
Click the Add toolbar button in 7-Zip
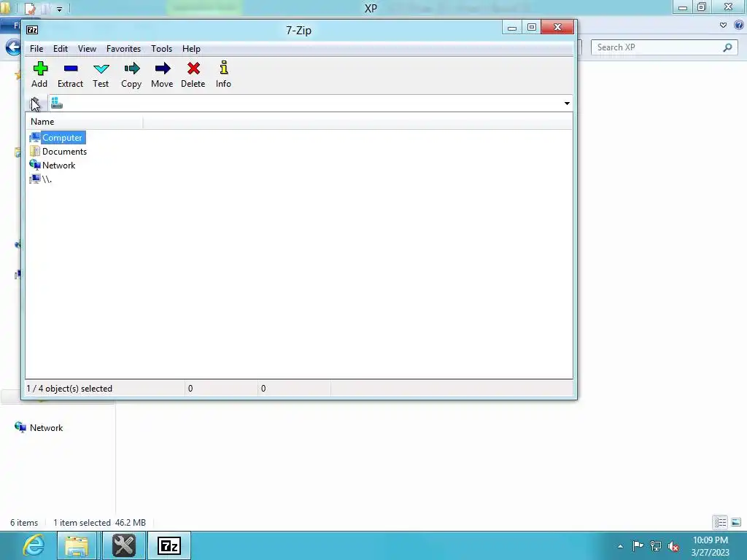click(x=39, y=75)
